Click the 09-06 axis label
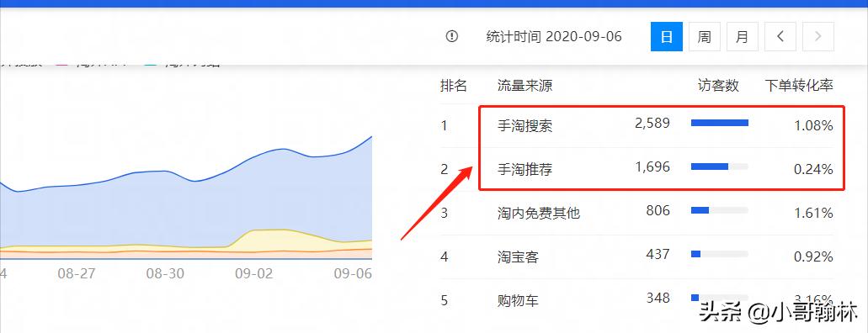The height and width of the screenshot is (333, 868). [x=352, y=273]
